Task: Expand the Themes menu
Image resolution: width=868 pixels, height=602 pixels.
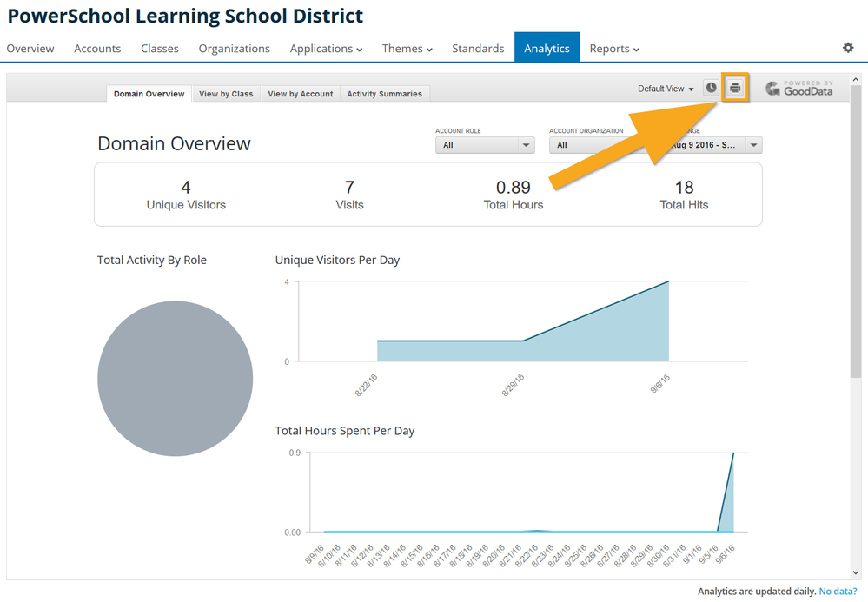Action: pos(407,49)
